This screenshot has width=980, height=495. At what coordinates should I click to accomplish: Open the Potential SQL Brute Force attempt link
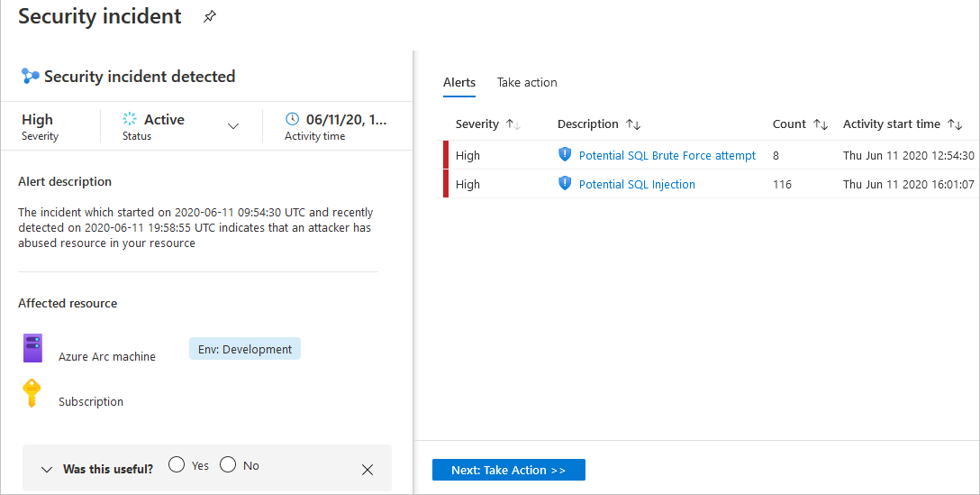tap(667, 155)
